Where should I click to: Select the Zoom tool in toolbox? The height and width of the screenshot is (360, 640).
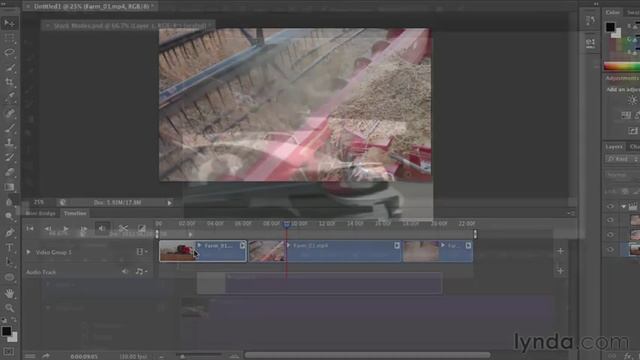click(9, 308)
